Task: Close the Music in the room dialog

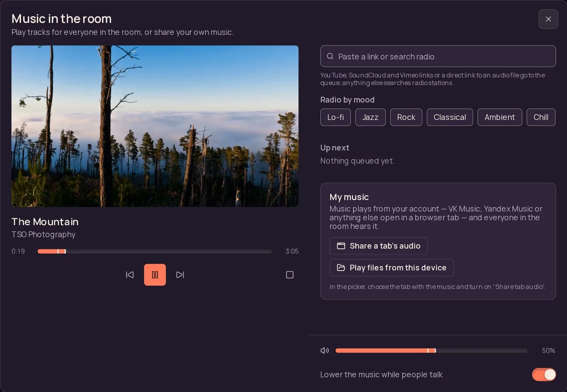Action: pos(548,19)
